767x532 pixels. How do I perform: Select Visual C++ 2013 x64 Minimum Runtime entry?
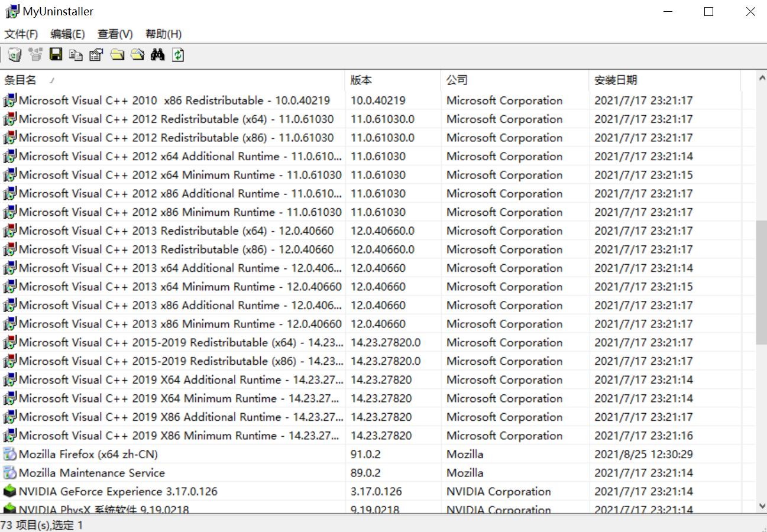coord(180,287)
